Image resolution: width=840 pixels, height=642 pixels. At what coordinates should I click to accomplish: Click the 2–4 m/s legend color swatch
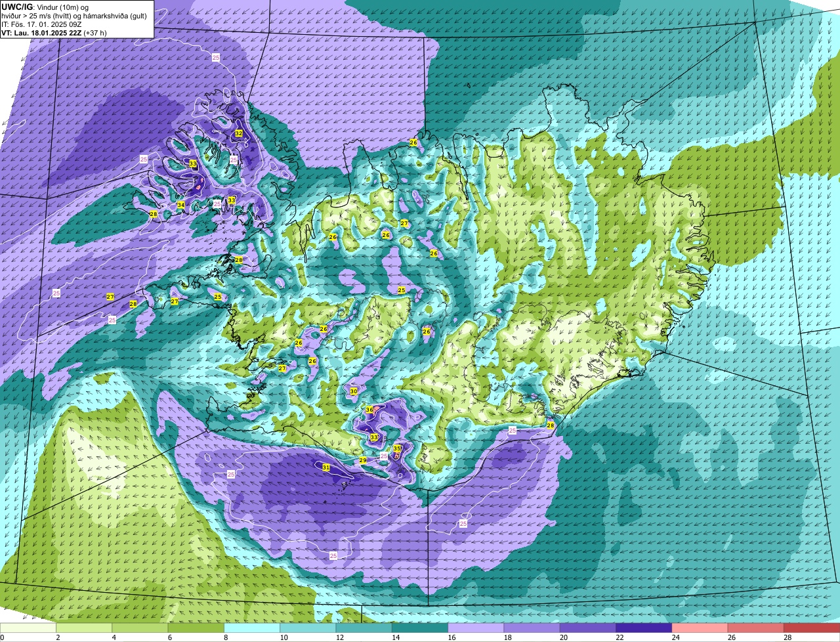point(84,628)
